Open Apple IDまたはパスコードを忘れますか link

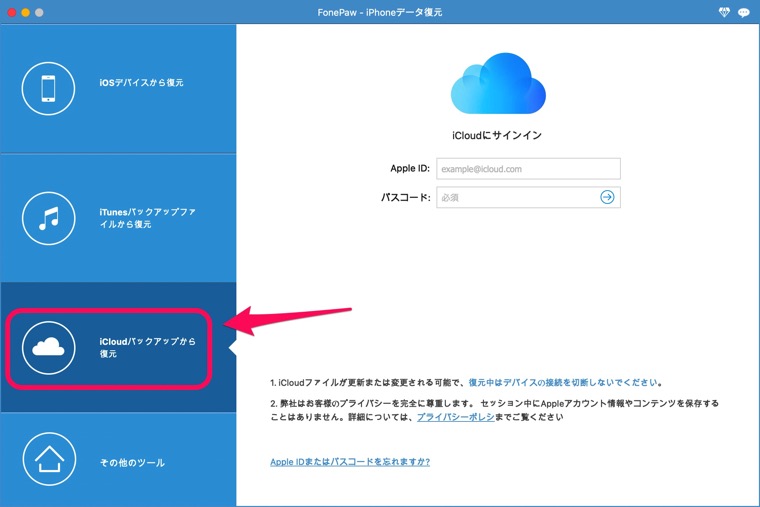click(x=350, y=462)
